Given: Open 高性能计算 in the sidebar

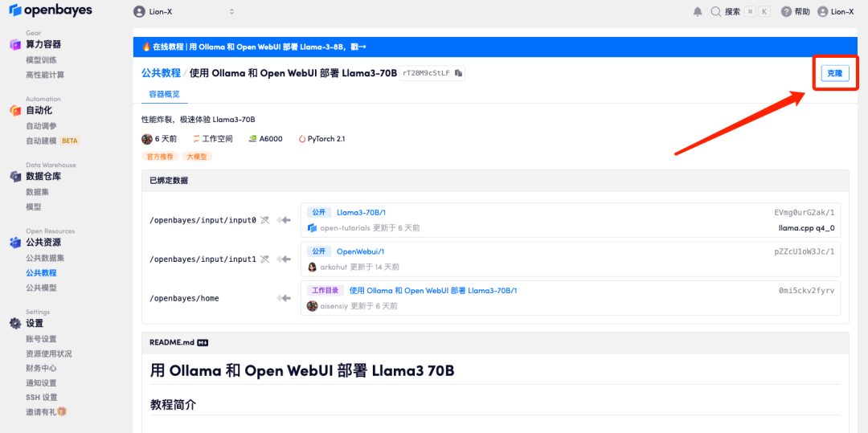Looking at the screenshot, I should (45, 75).
